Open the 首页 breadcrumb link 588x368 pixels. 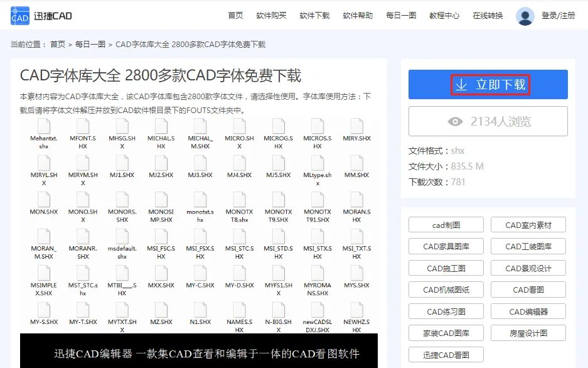(x=58, y=44)
